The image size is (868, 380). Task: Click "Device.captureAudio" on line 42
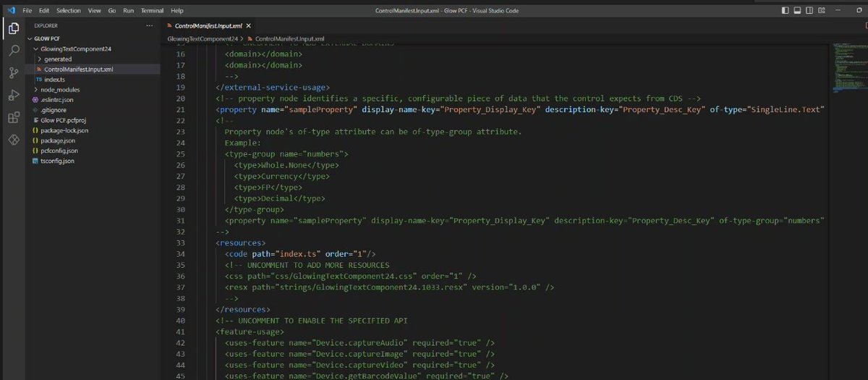click(x=359, y=342)
